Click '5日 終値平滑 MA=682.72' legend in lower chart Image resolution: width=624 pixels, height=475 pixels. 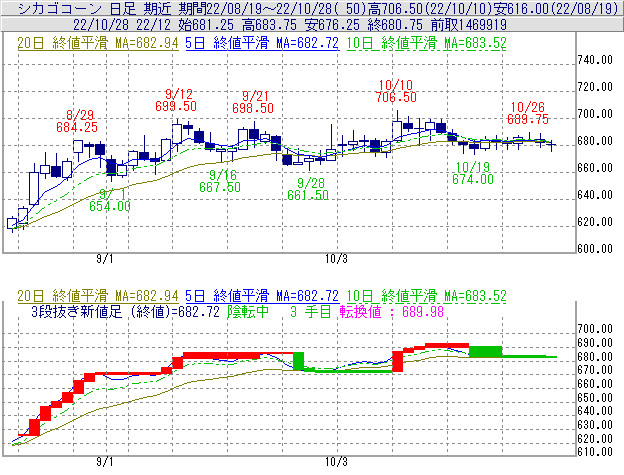262,296
